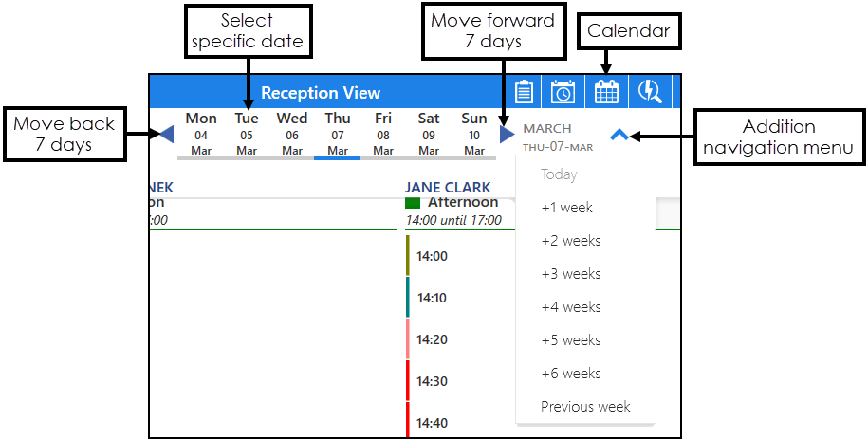Move back 7 days with left arrow
The height and width of the screenshot is (439, 868).
tap(165, 134)
